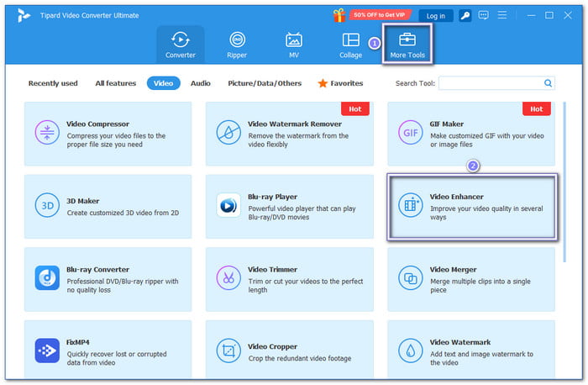This screenshot has width=588, height=385.
Task: Click the GIF Maker icon
Action: pos(410,133)
